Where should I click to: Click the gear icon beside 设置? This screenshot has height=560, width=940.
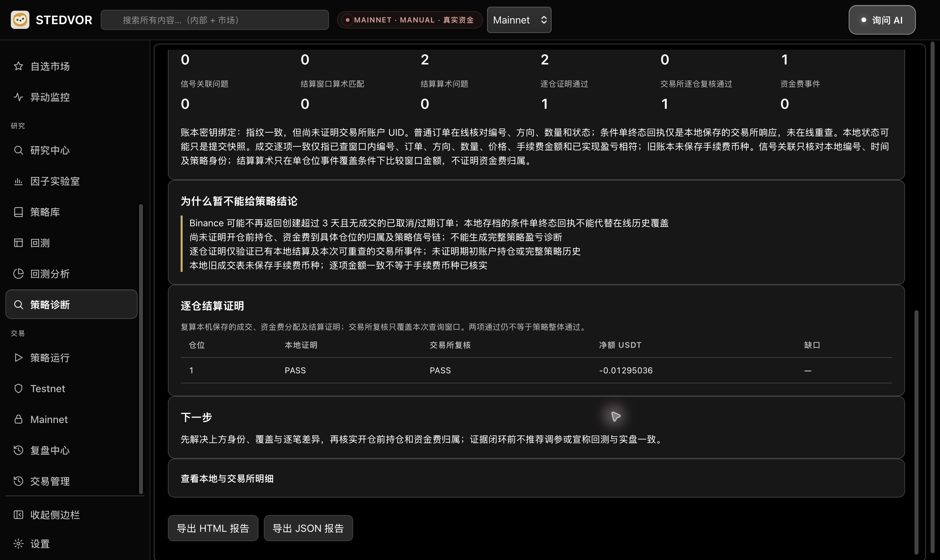[18, 544]
